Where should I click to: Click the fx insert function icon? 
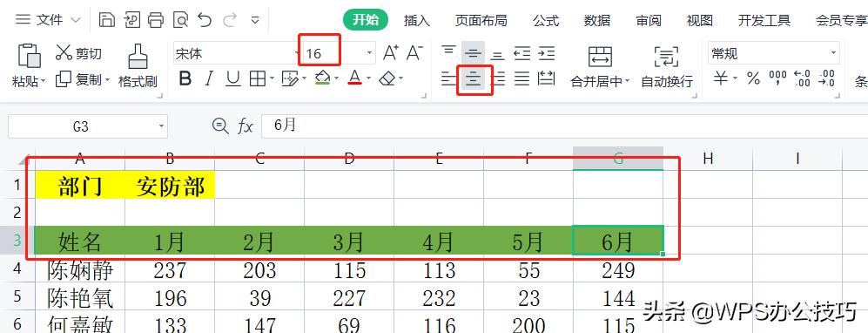(246, 126)
